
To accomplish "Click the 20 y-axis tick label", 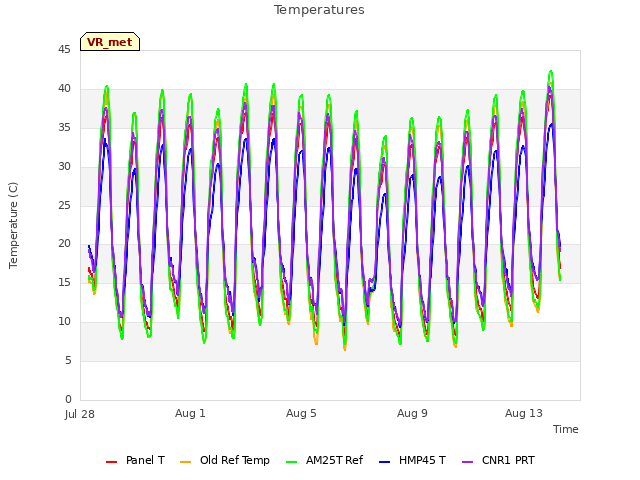I will (x=64, y=243).
